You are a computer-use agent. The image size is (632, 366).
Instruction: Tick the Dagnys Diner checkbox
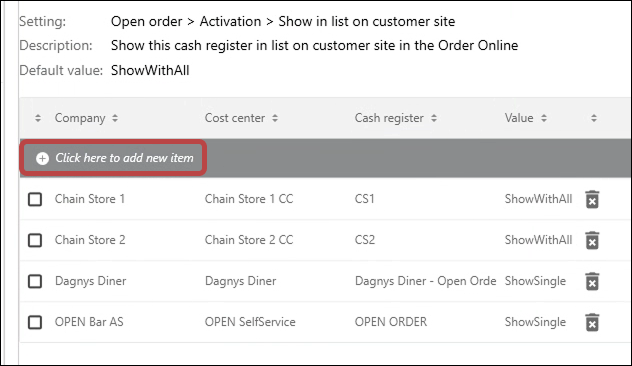[x=35, y=281]
